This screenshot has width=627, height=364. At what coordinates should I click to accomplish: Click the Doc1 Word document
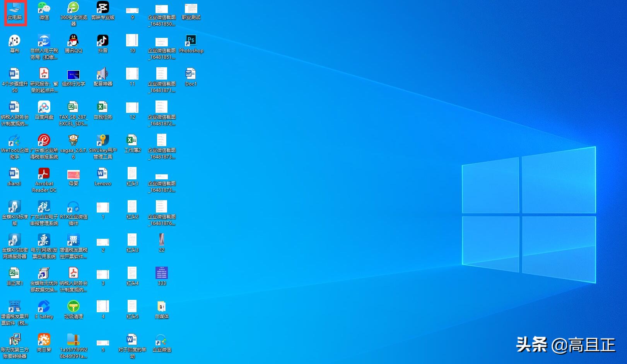tap(191, 77)
